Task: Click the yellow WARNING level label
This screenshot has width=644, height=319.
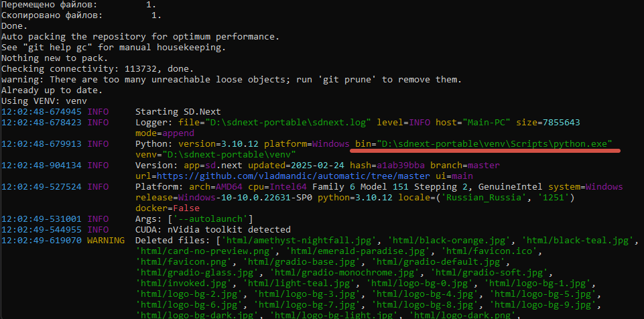Action: point(106,240)
